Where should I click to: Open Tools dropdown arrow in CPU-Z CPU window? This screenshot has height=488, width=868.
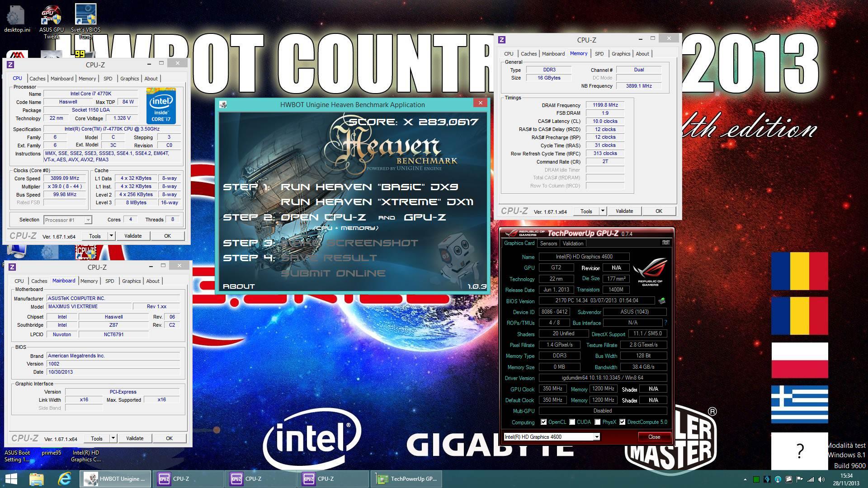(x=112, y=236)
